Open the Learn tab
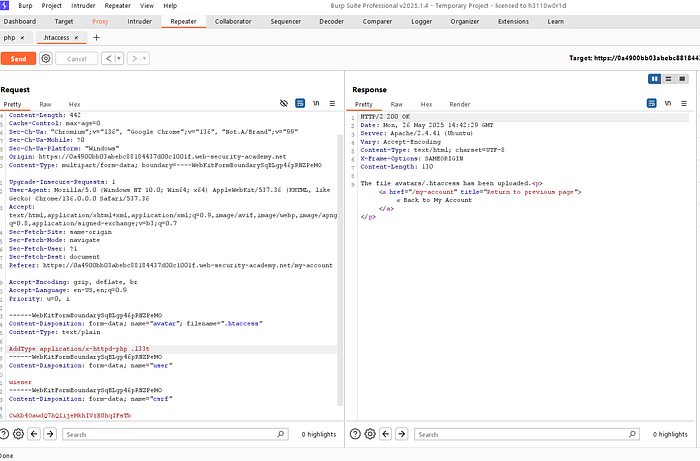Screen dimensions: 700x461 pos(556,21)
